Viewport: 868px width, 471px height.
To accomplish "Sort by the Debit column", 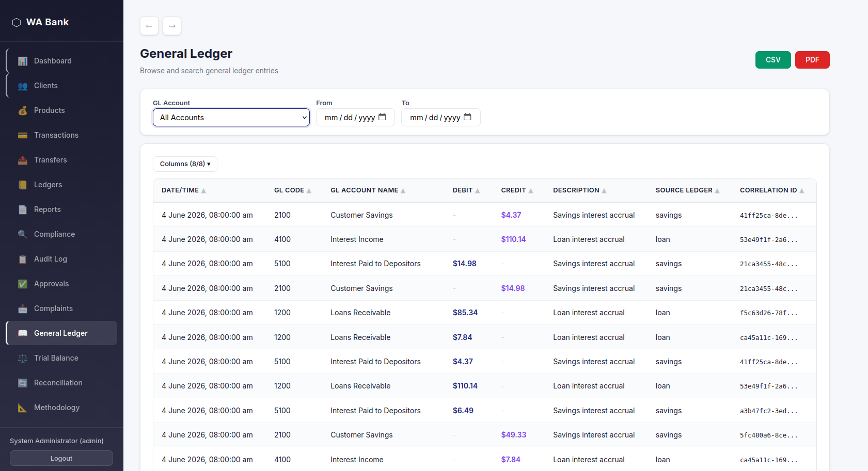I will [466, 190].
